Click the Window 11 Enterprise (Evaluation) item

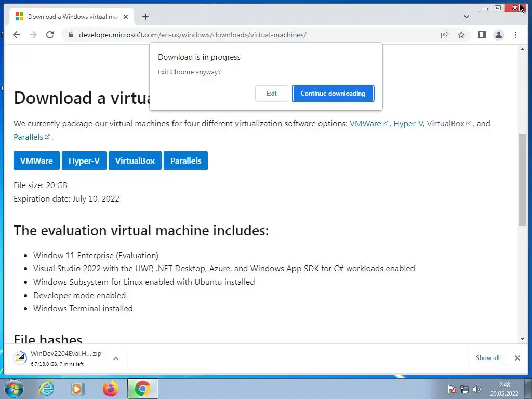pyautogui.click(x=96, y=256)
